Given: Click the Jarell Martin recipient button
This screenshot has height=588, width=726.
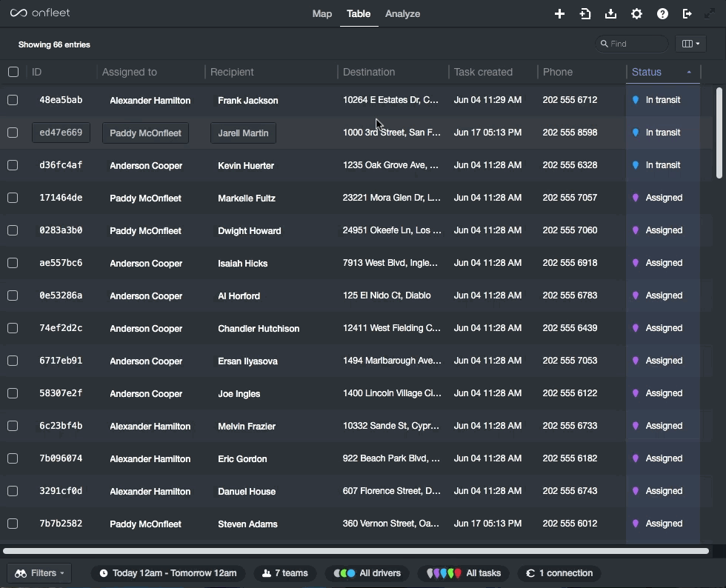Looking at the screenshot, I should (x=243, y=133).
